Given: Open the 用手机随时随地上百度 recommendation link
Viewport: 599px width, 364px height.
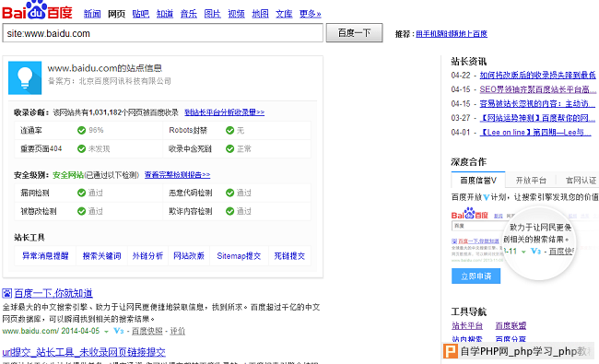Looking at the screenshot, I should (452, 34).
